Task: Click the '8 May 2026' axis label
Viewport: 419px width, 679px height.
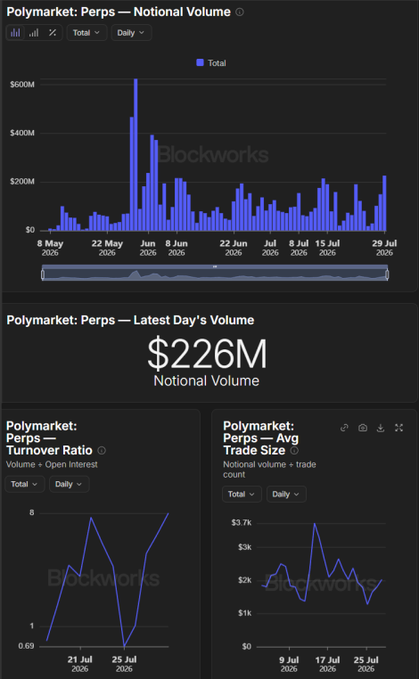Action: 50,248
